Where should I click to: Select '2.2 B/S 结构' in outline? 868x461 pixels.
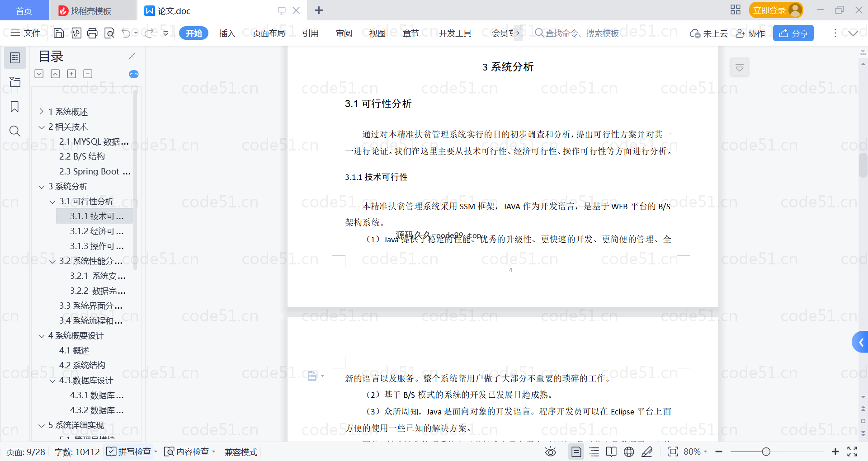click(x=82, y=156)
